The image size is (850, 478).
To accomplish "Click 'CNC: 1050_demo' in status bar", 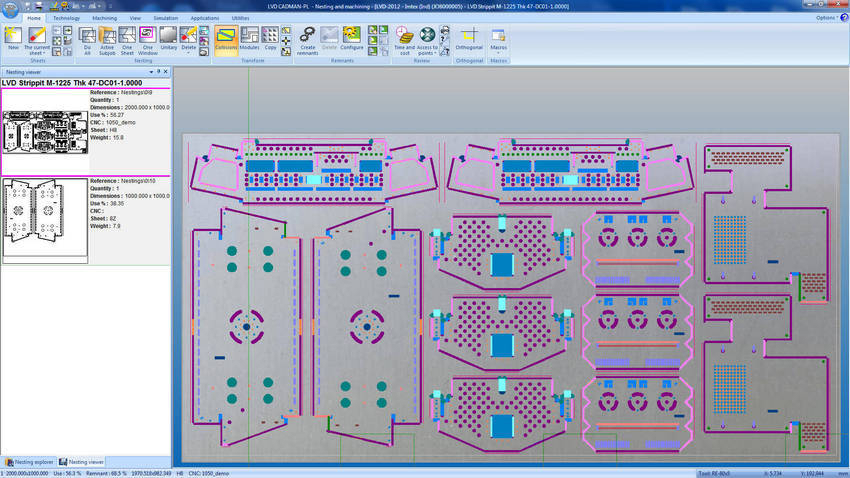I will 209,473.
